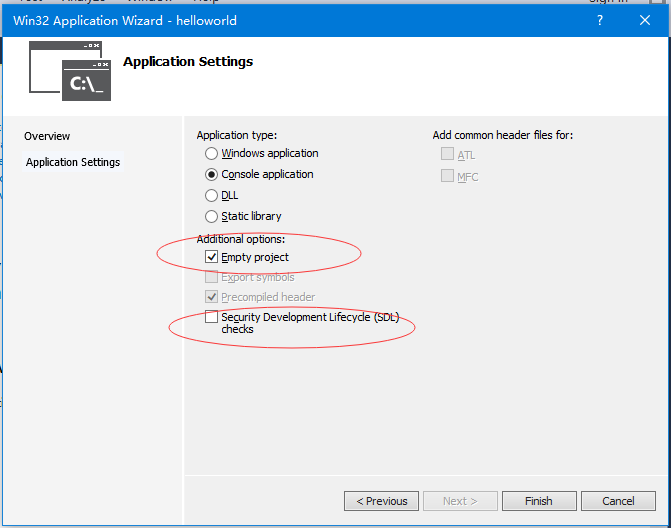Choose Console application type
This screenshot has width=671, height=528.
[x=211, y=174]
